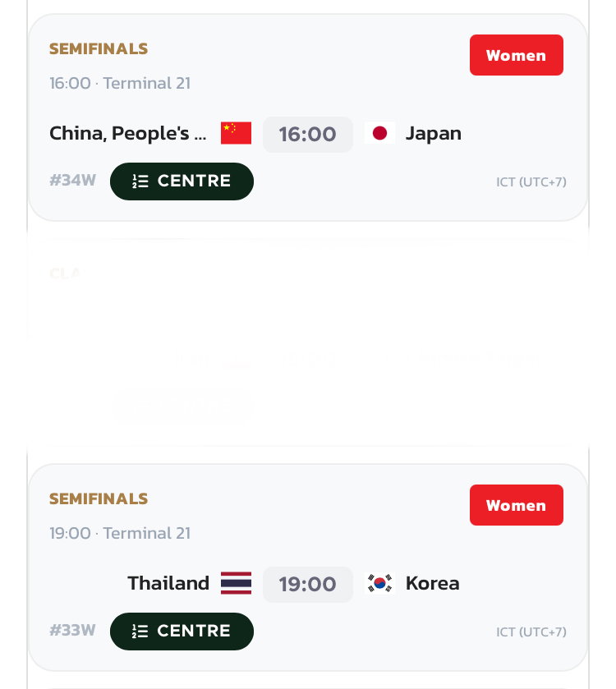Click list icon in match #34W CENTRE button
The width and height of the screenshot is (616, 689).
pos(140,181)
